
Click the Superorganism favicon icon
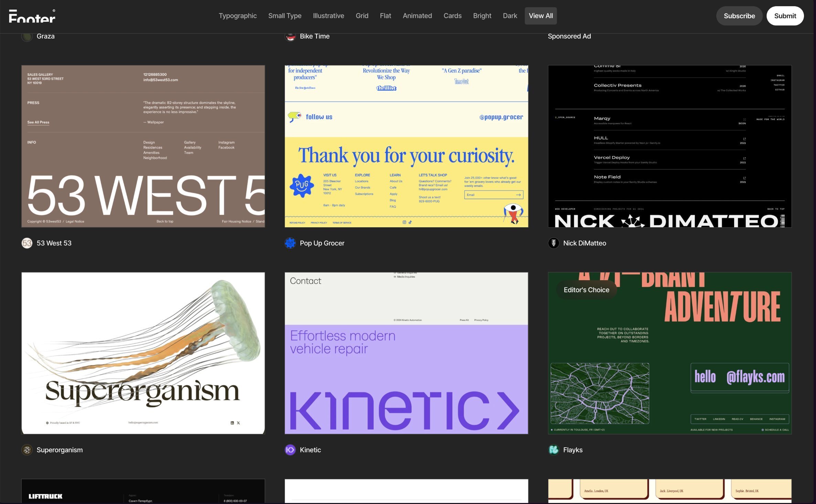27,450
